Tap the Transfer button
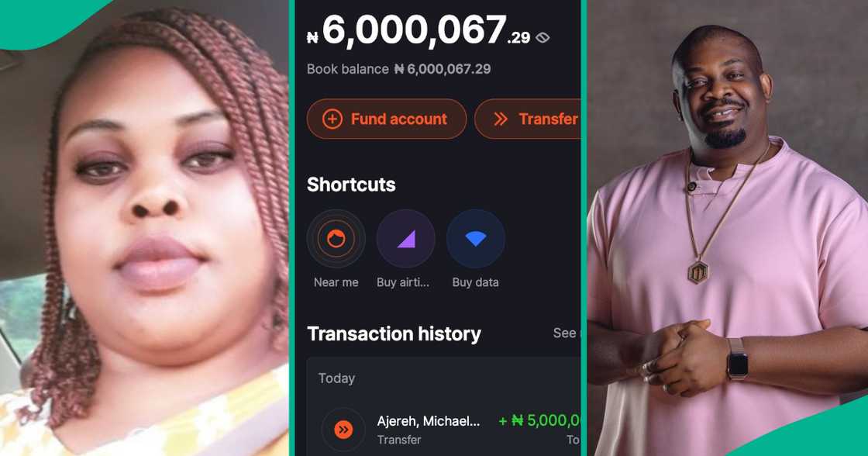The width and height of the screenshot is (868, 456). 528,119
